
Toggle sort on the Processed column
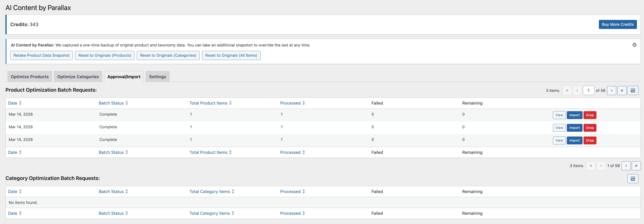tap(290, 103)
